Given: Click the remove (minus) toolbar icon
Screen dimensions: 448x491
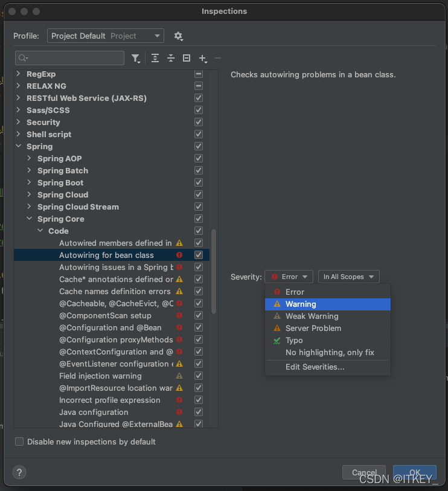Looking at the screenshot, I should coord(218,58).
